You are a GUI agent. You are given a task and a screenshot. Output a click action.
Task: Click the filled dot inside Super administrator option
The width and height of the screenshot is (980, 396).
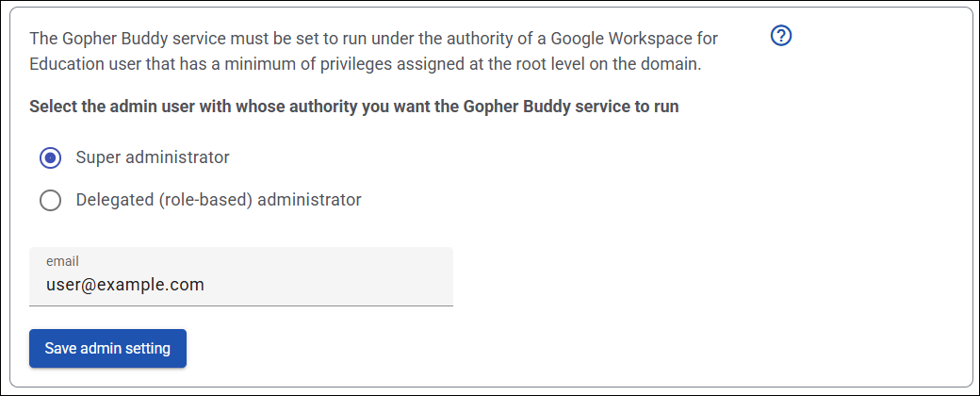[50, 157]
